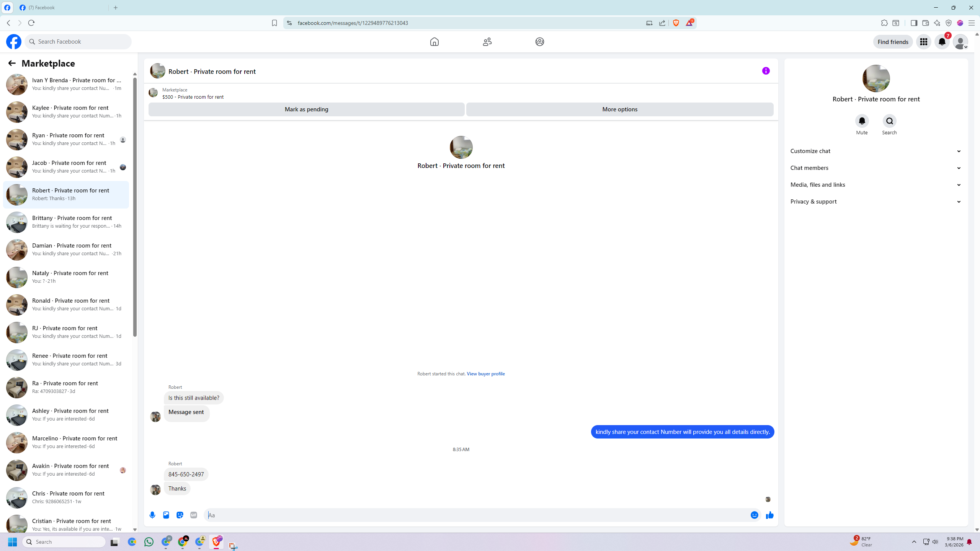Click the conversation list scrollbar
980x551 pixels.
135,207
